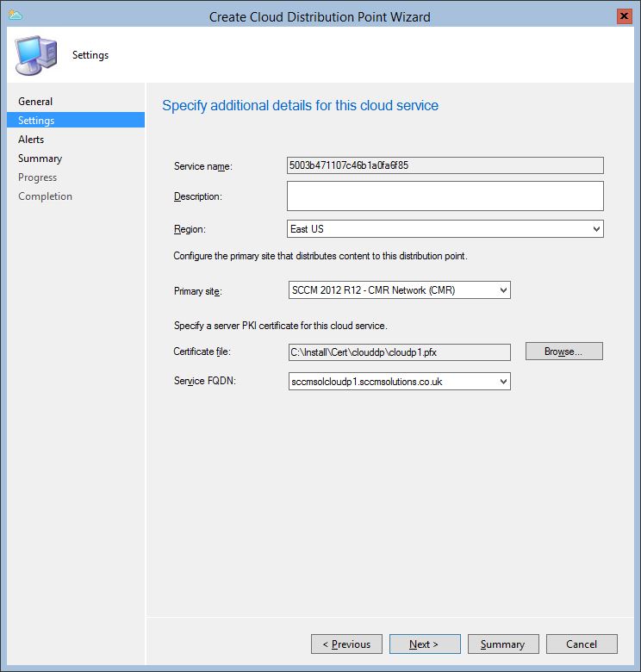Browse for a certificate file
Screen dimensions: 641x672
point(563,352)
